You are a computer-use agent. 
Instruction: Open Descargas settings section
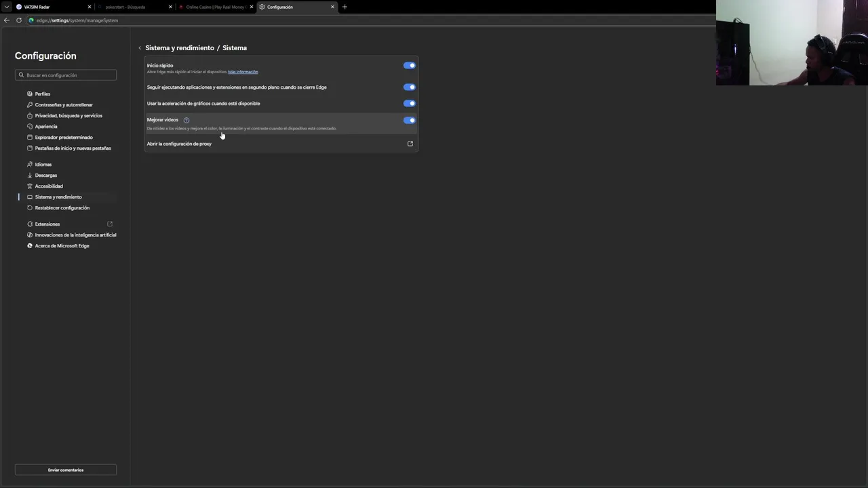pos(66,176)
